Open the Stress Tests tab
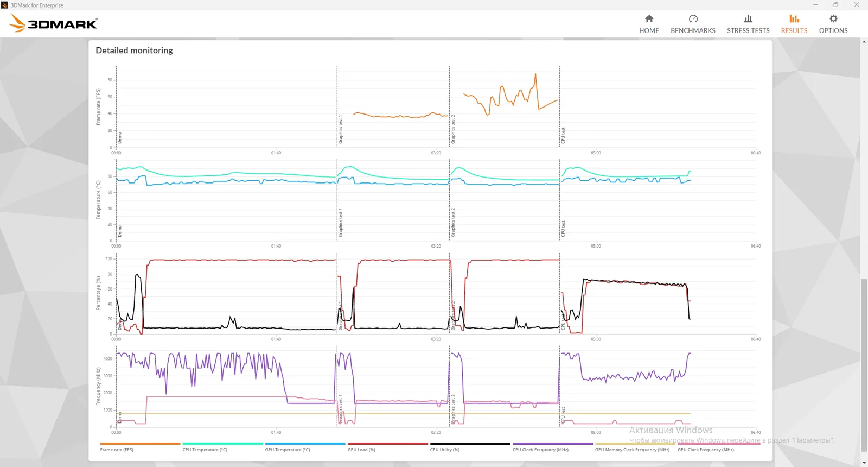Screen dimensions: 868x467 coord(748,24)
